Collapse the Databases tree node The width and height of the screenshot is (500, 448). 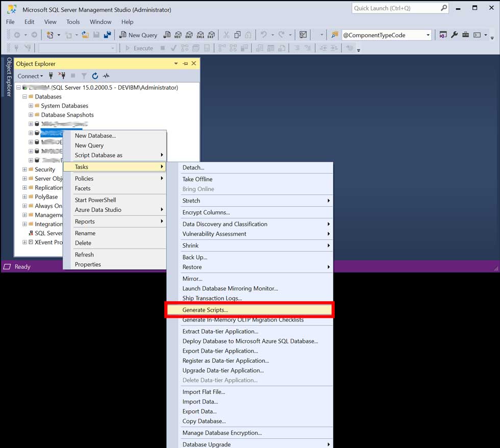25,96
